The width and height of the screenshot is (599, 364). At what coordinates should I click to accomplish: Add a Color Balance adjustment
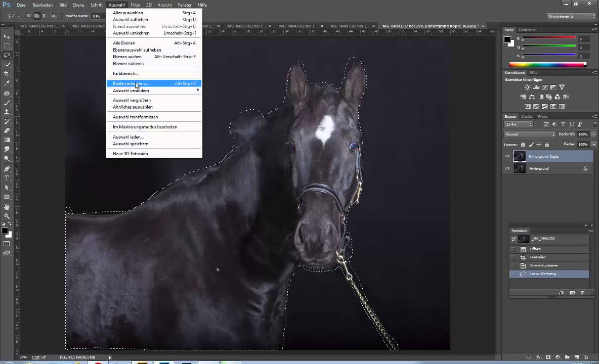532,97
